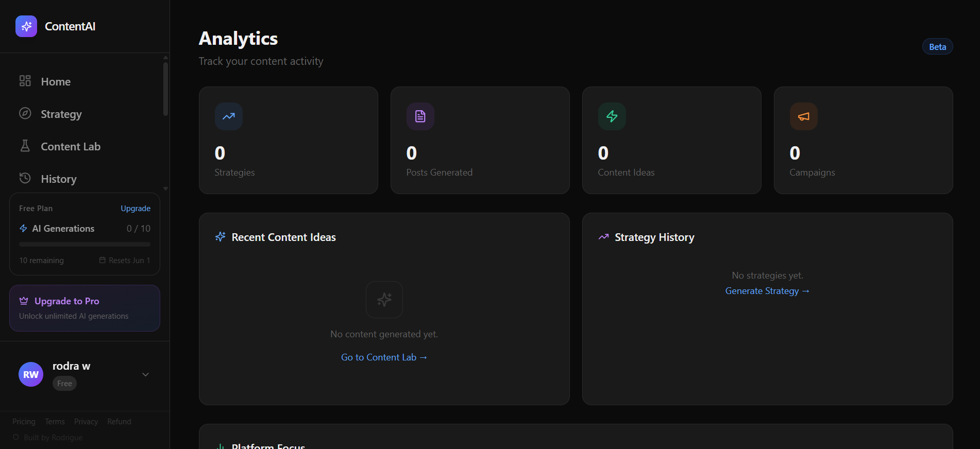Viewport: 980px width, 449px height.
Task: Click the Generate Strategy link
Action: [767, 291]
